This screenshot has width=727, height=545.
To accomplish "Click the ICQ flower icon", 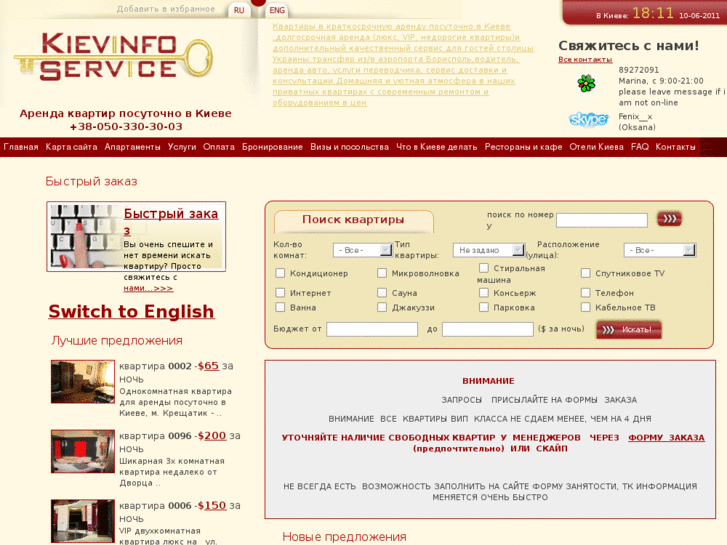I will 586,84.
